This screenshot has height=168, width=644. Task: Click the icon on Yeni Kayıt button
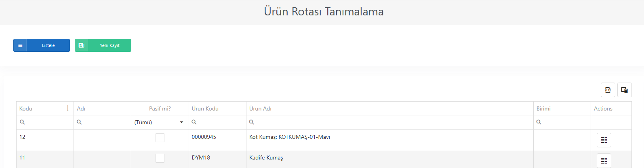click(x=81, y=45)
